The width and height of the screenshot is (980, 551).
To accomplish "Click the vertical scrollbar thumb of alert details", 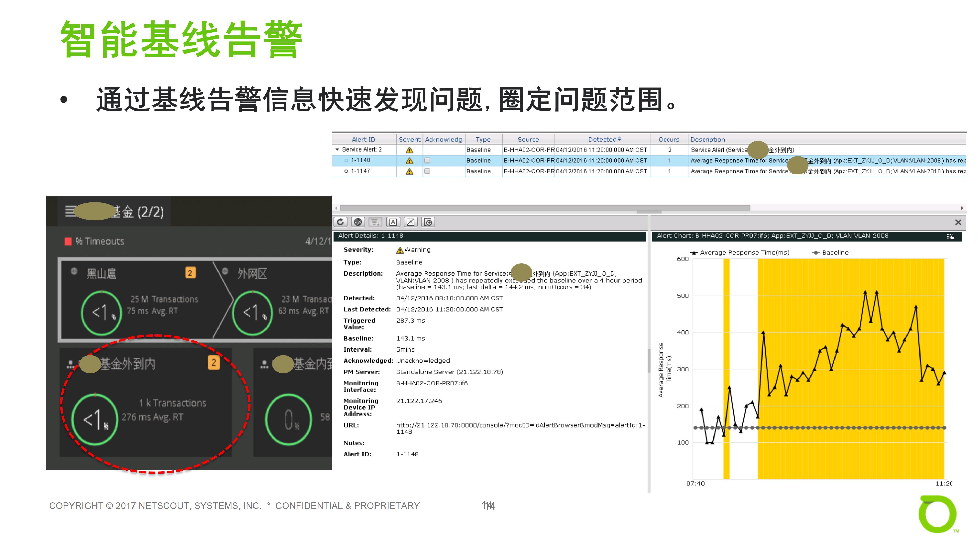I will (649, 360).
